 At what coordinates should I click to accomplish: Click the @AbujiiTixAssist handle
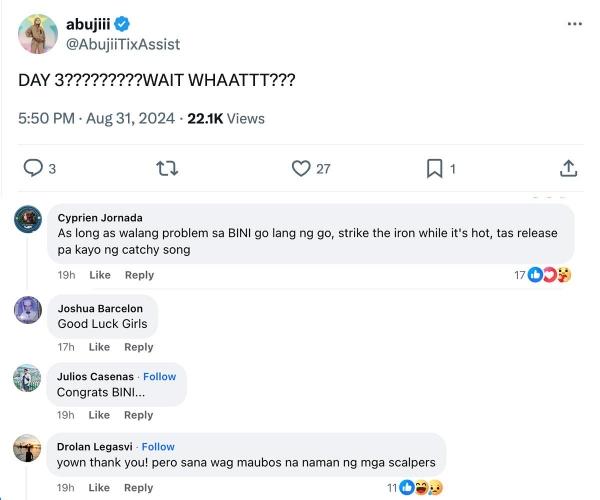123,45
